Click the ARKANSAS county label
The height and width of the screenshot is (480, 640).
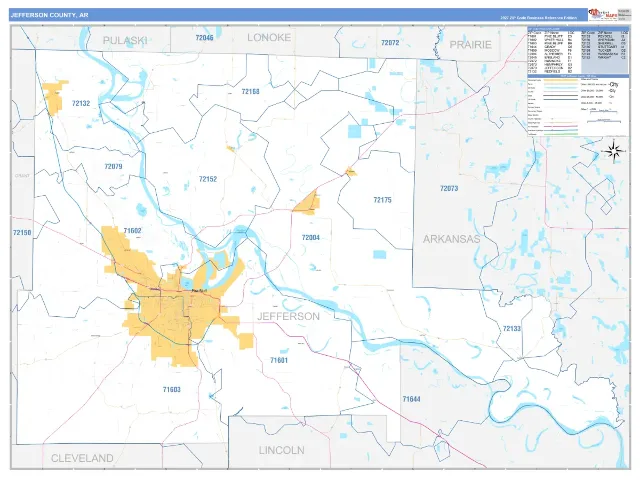451,239
